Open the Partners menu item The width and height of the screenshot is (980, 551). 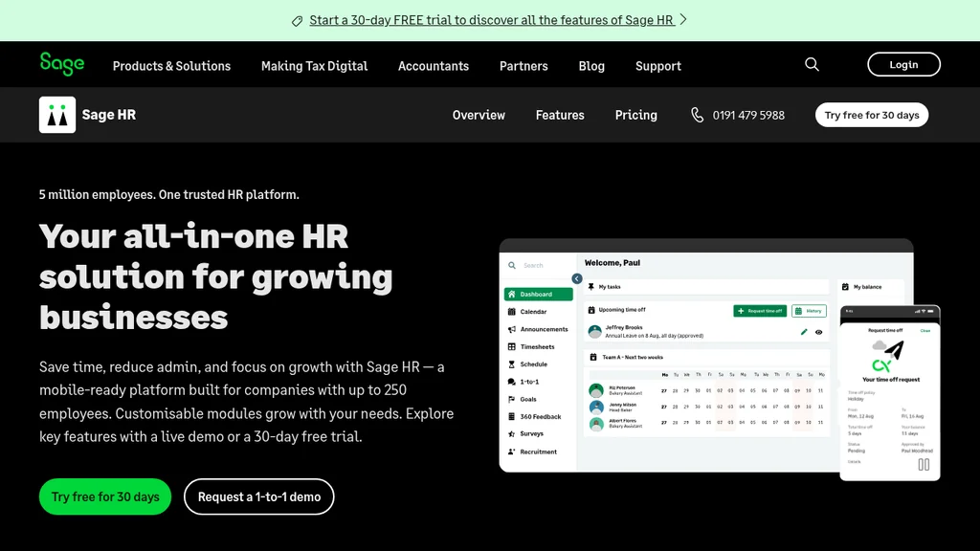(x=523, y=66)
